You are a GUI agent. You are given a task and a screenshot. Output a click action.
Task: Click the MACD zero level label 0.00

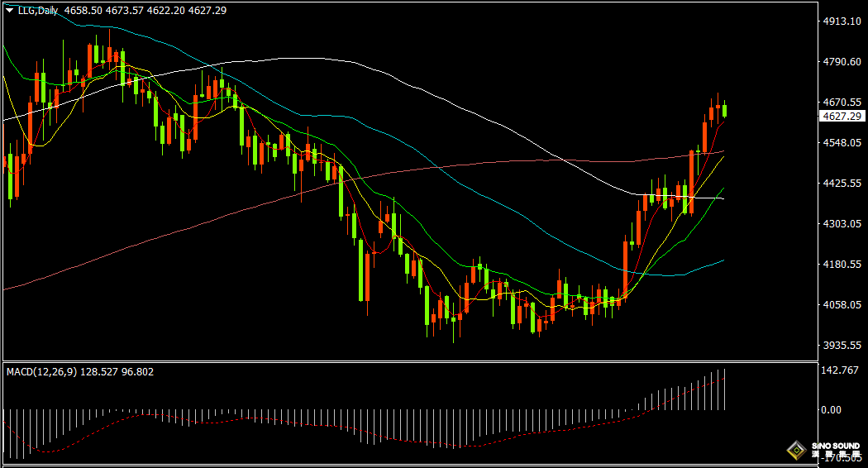click(x=831, y=410)
